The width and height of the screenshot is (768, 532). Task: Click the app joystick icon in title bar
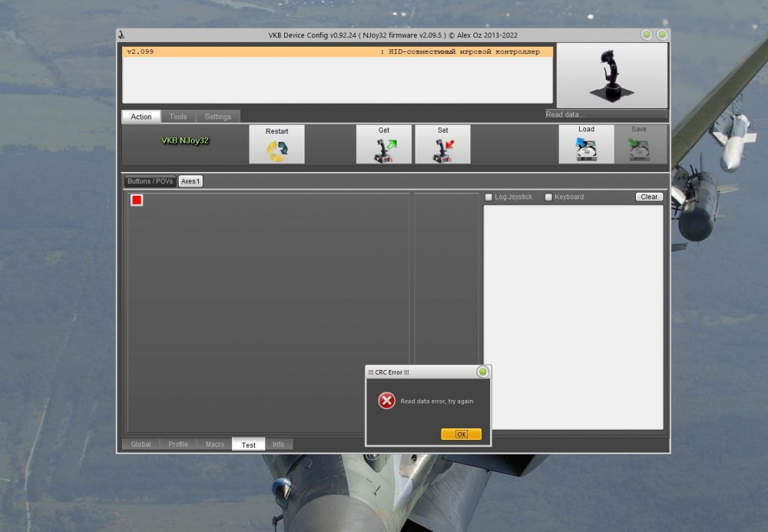[x=121, y=35]
